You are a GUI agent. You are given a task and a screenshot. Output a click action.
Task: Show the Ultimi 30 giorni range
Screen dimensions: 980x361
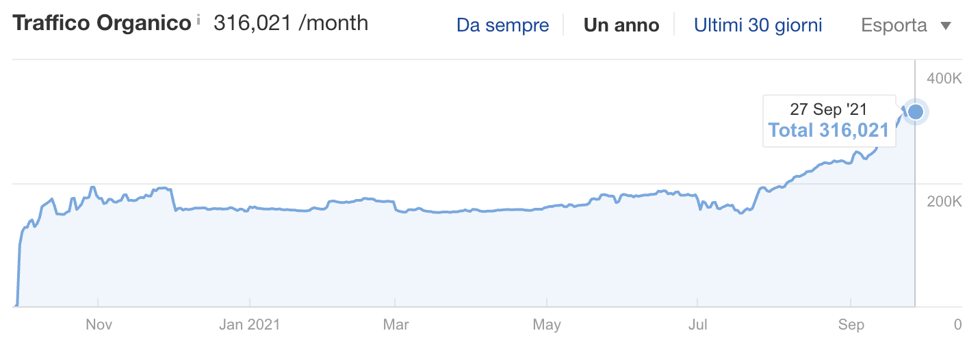coord(758,26)
